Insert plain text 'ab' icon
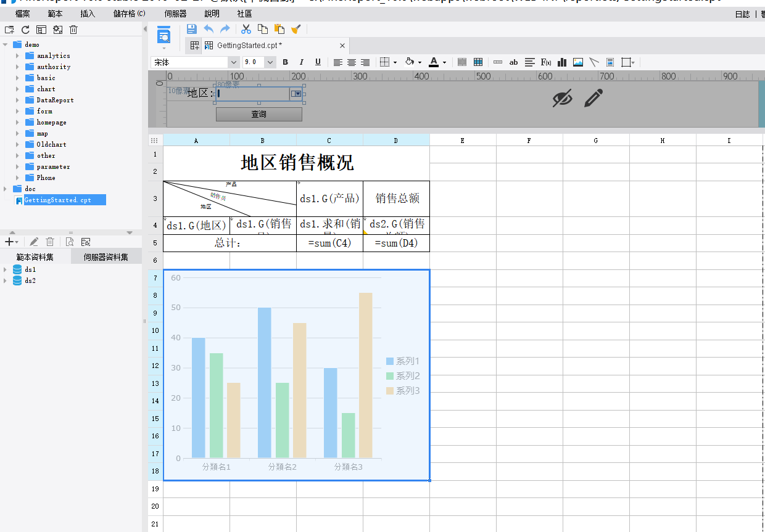Image resolution: width=765 pixels, height=532 pixels. (x=513, y=62)
